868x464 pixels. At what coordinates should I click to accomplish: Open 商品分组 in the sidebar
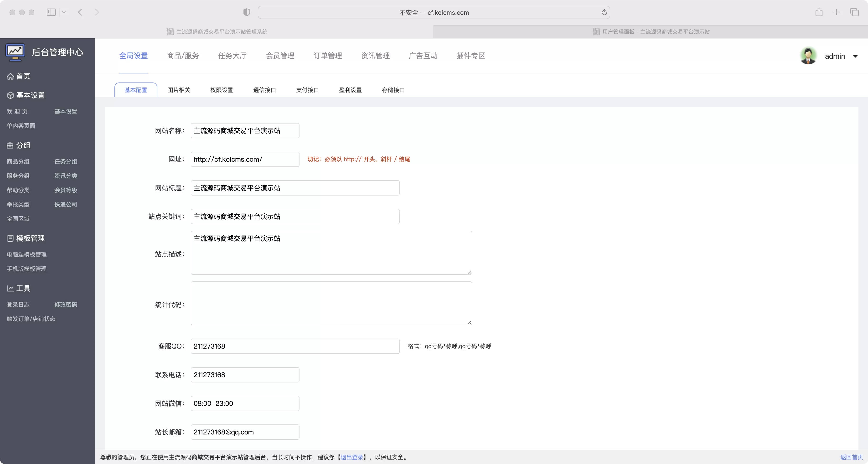coord(18,161)
